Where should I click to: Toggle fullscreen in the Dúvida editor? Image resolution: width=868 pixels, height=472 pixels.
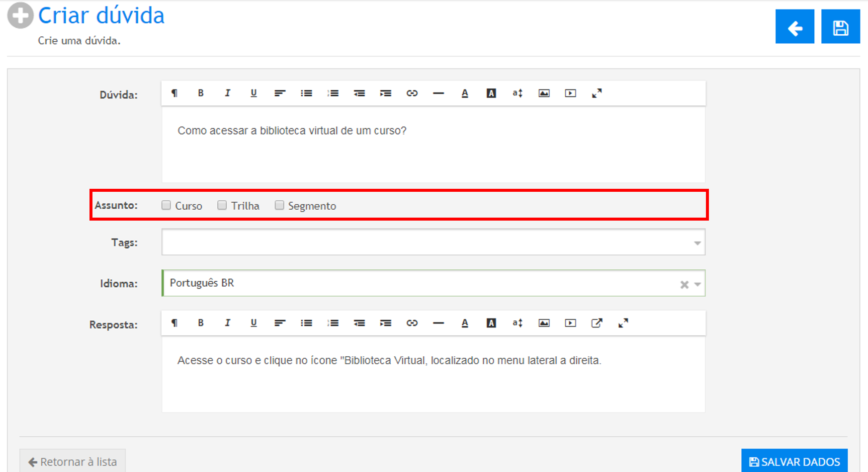pyautogui.click(x=597, y=93)
